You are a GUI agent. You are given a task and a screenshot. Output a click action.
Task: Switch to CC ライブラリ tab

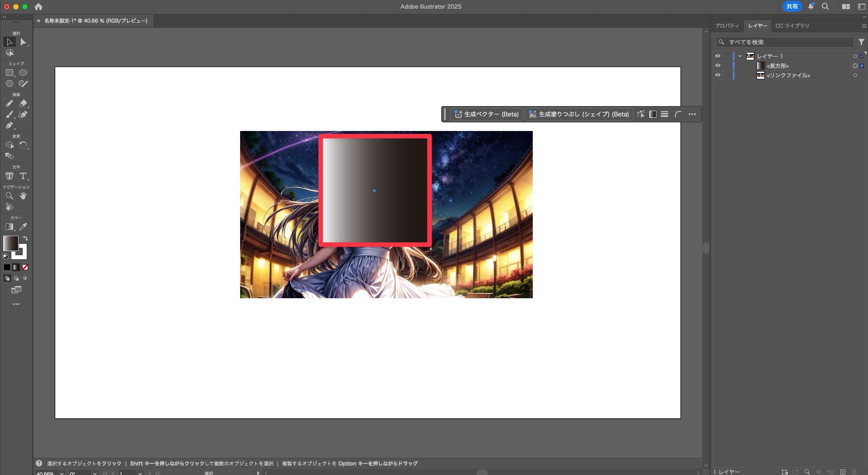click(792, 26)
